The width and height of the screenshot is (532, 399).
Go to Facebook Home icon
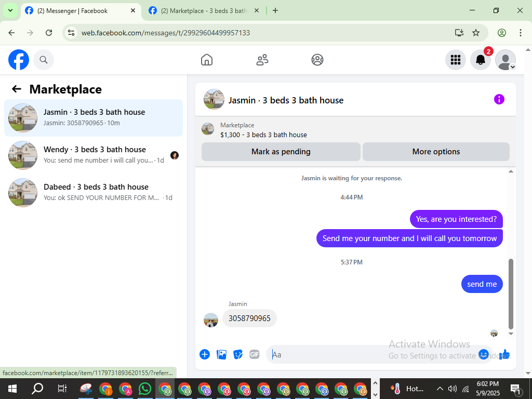[207, 60]
